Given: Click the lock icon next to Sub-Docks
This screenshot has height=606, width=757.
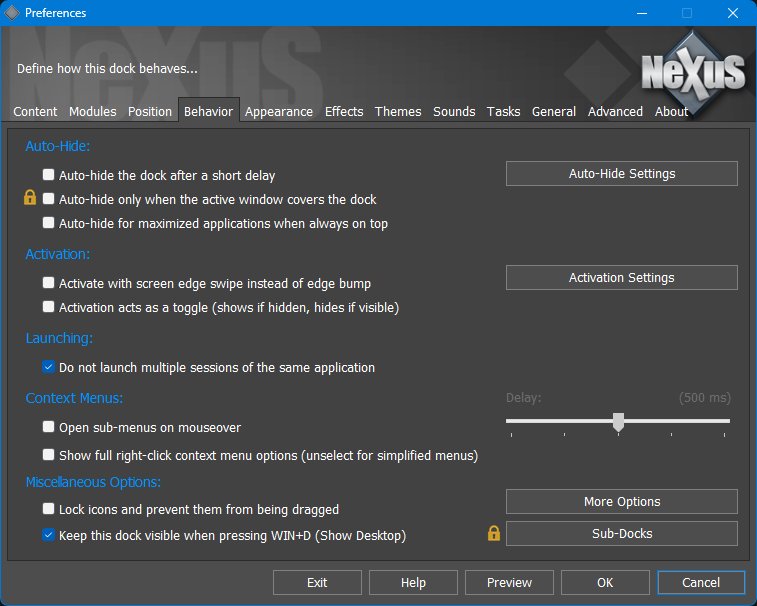Looking at the screenshot, I should pyautogui.click(x=493, y=533).
